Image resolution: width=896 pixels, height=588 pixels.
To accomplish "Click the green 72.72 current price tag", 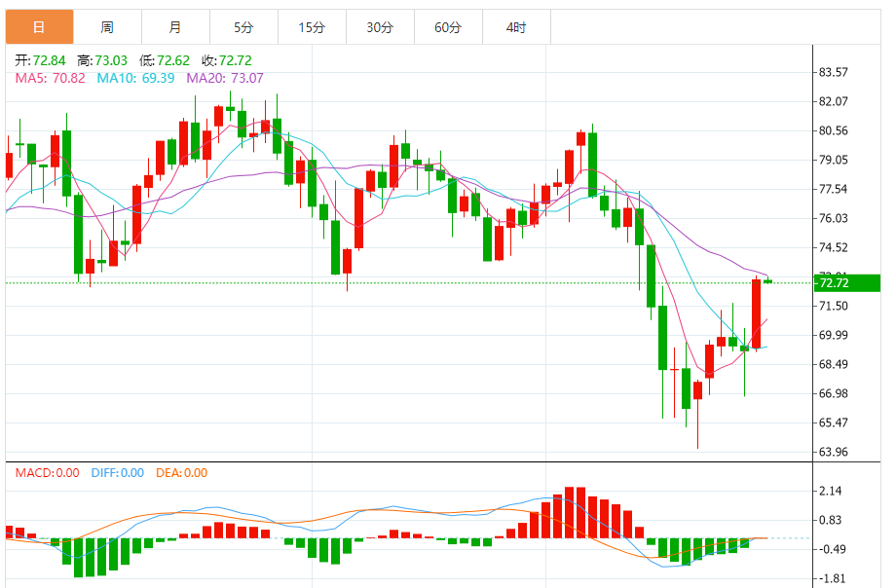I will click(x=847, y=283).
